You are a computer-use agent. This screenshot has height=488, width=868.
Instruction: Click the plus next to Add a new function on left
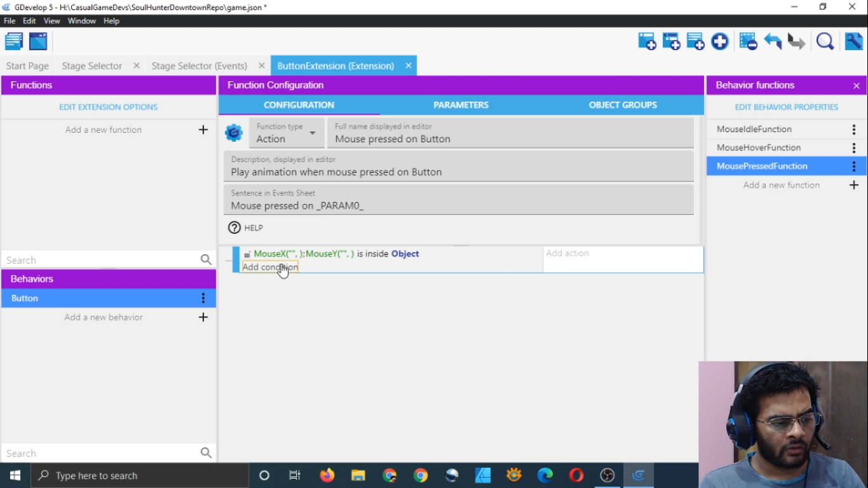203,130
